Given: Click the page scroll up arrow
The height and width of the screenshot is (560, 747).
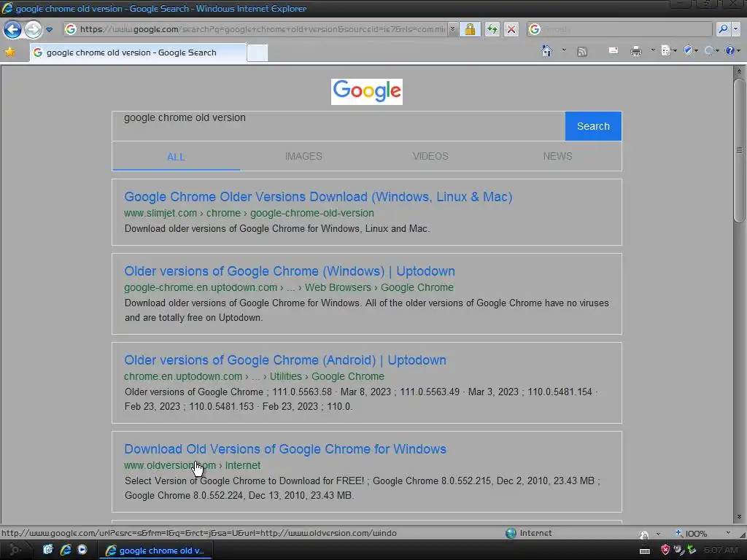Looking at the screenshot, I should (739, 71).
